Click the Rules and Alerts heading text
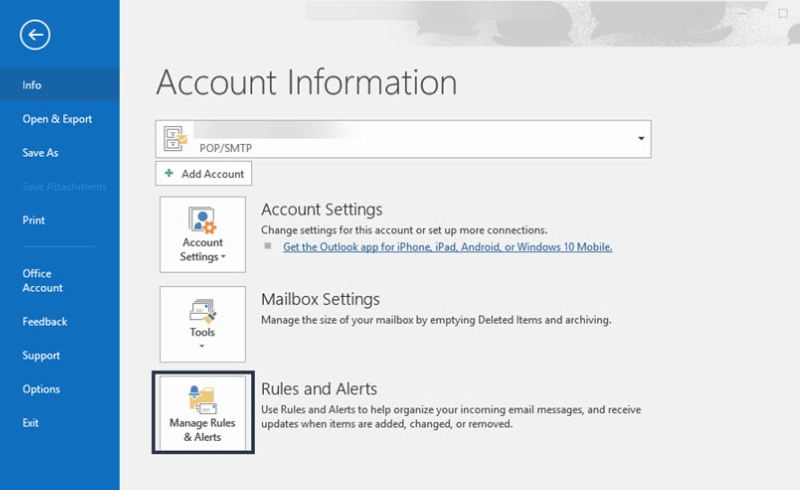The height and width of the screenshot is (490, 800). pyautogui.click(x=319, y=389)
